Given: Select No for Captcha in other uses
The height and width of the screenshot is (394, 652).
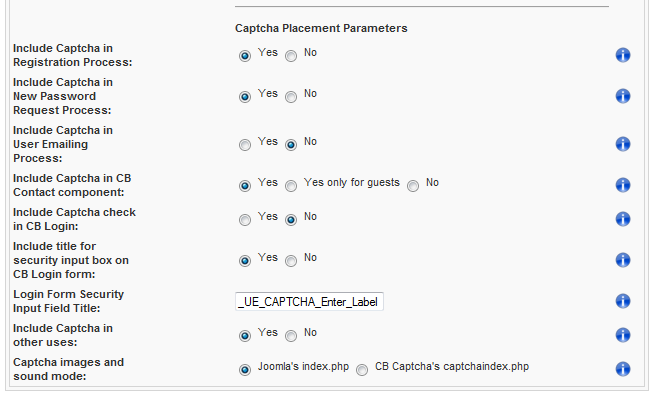Looking at the screenshot, I should (x=291, y=336).
